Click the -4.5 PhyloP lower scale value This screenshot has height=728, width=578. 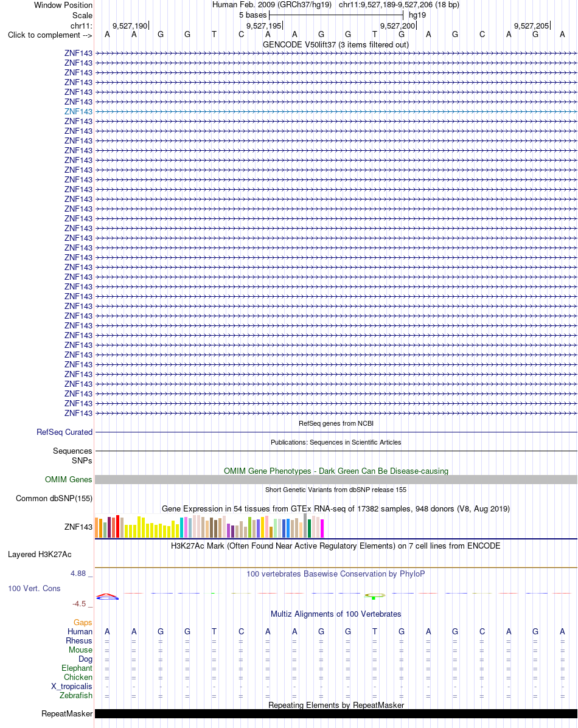pos(79,604)
